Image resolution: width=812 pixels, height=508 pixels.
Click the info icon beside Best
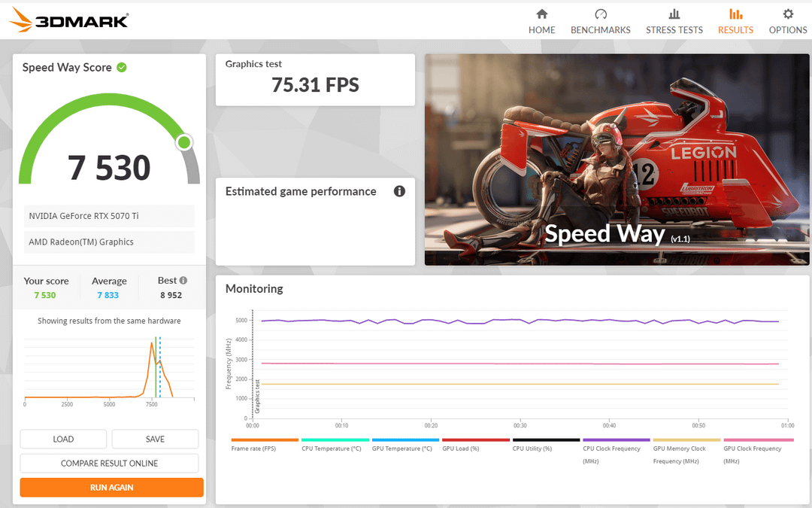click(x=183, y=281)
